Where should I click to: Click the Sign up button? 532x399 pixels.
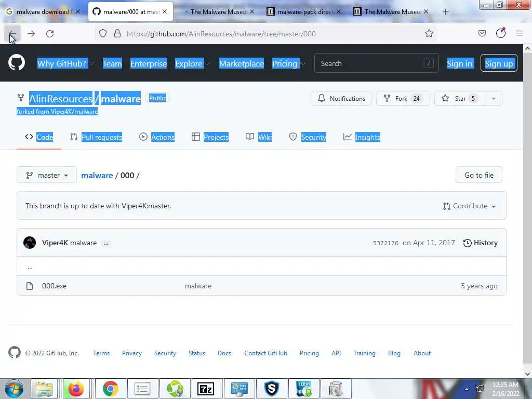click(499, 63)
